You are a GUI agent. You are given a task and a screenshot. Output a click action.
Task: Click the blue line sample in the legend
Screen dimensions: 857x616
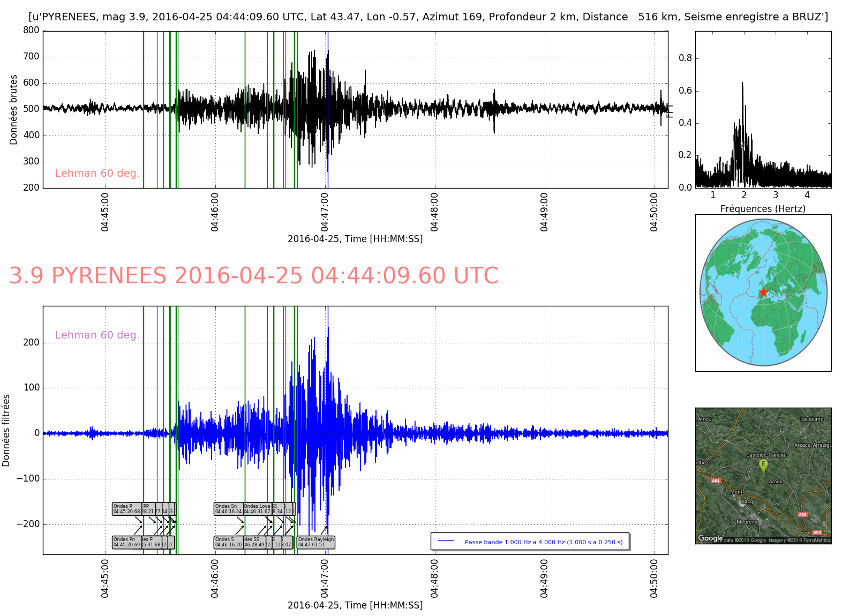[x=446, y=542]
